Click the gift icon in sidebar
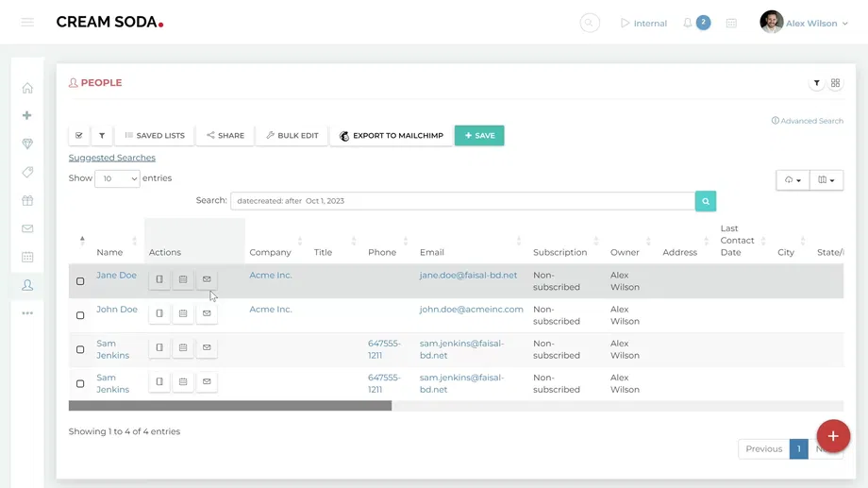868x488 pixels. click(27, 200)
